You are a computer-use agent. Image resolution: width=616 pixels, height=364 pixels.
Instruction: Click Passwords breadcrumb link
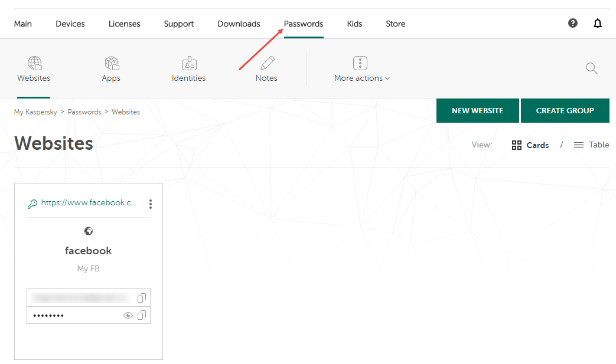pos(84,112)
